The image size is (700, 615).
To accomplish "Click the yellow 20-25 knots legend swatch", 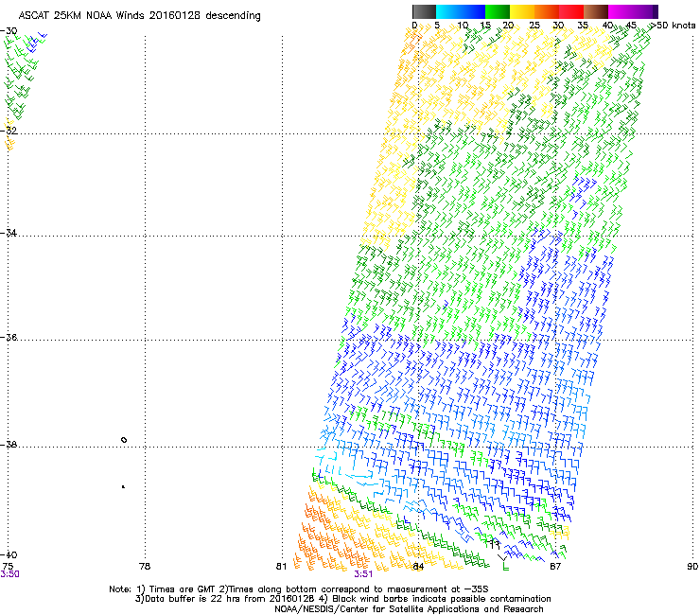I will [522, 11].
